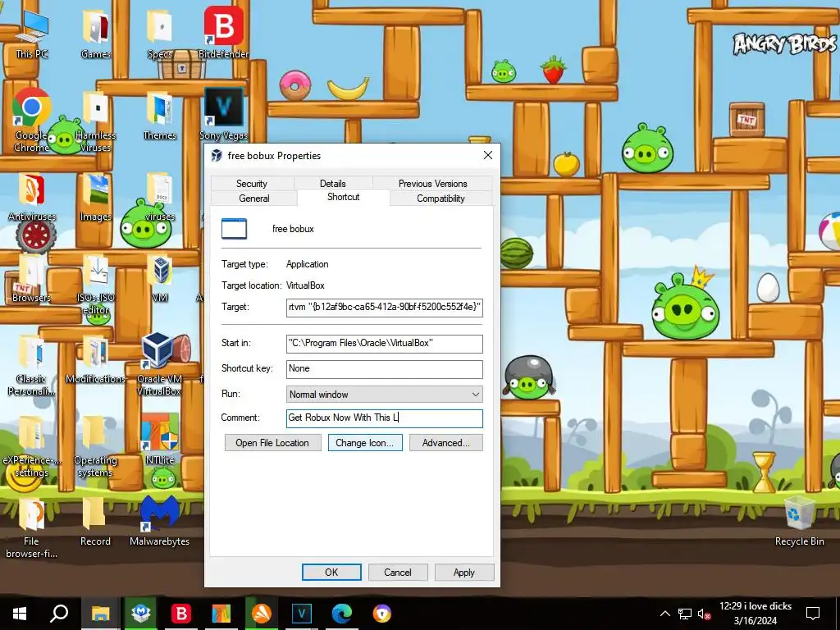Image resolution: width=840 pixels, height=630 pixels.
Task: Open the Images folder on desktop
Action: coord(95,197)
